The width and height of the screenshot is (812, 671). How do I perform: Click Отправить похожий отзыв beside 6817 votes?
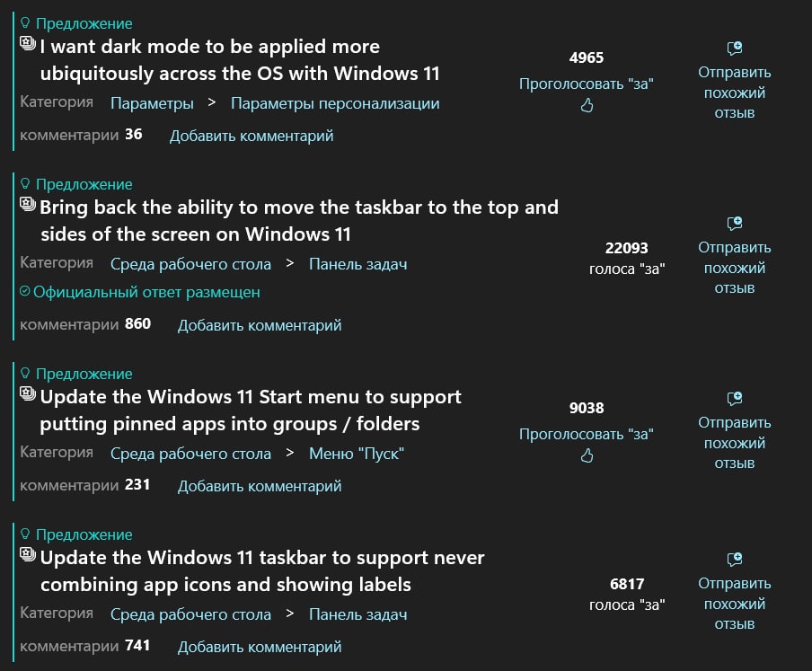pos(735,603)
